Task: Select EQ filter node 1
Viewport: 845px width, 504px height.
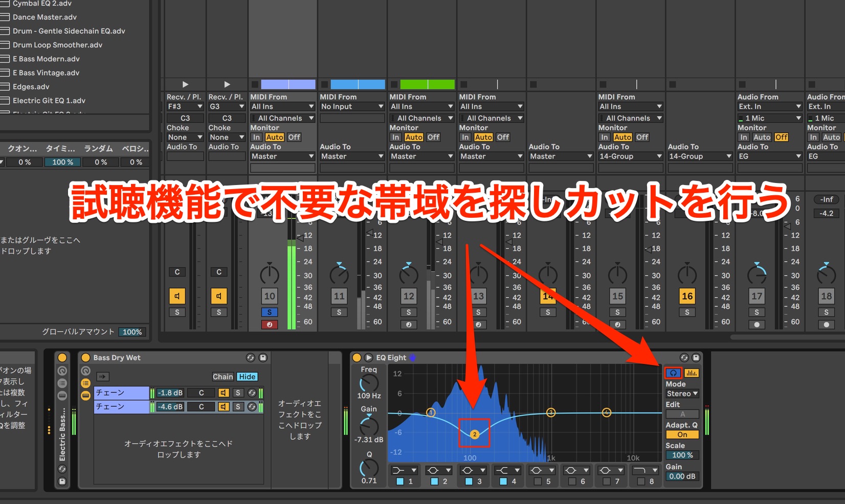Action: [x=431, y=413]
